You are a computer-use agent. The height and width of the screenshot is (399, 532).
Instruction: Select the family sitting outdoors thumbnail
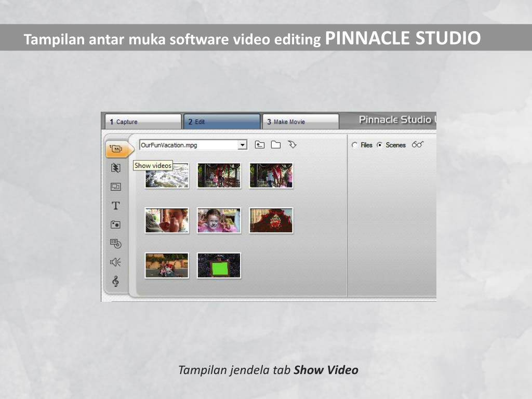click(167, 265)
